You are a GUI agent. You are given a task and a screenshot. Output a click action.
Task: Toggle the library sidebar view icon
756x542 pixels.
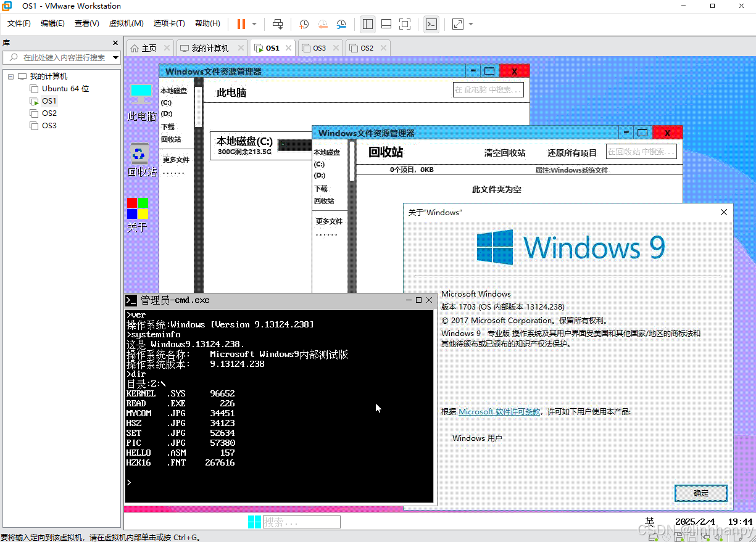pyautogui.click(x=368, y=24)
